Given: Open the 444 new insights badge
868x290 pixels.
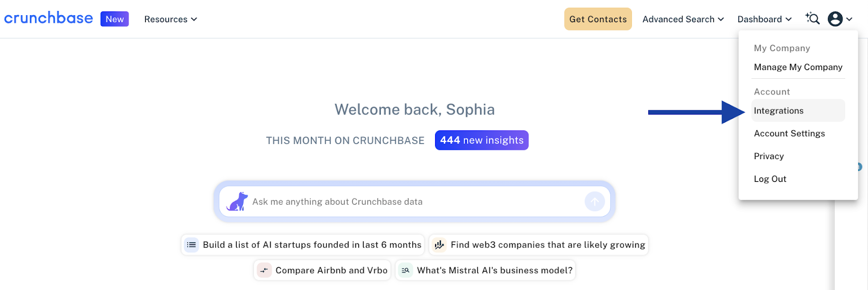Looking at the screenshot, I should 482,140.
